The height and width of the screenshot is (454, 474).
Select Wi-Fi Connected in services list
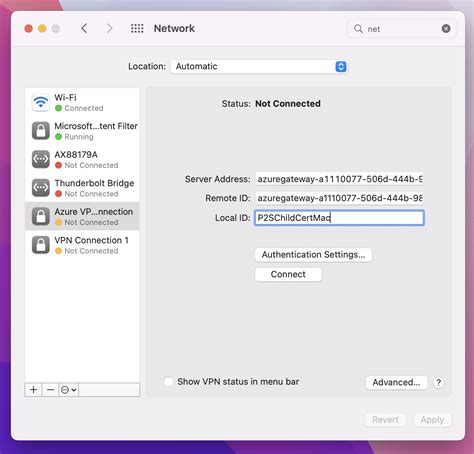tap(82, 102)
